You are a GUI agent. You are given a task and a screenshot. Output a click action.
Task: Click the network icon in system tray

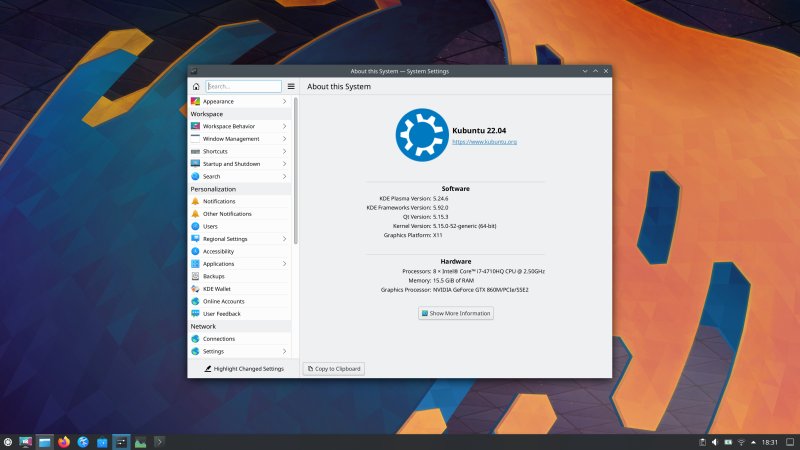coord(740,441)
